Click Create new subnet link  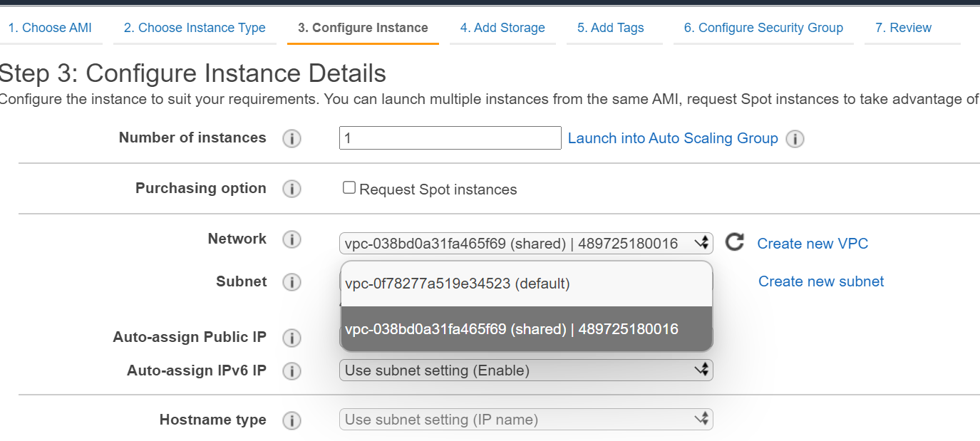tap(821, 281)
